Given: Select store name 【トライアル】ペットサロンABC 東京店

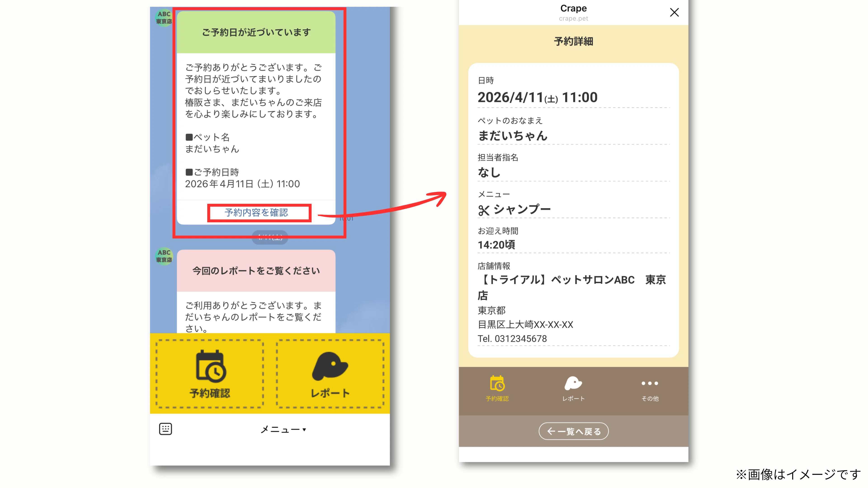Looking at the screenshot, I should (572, 287).
